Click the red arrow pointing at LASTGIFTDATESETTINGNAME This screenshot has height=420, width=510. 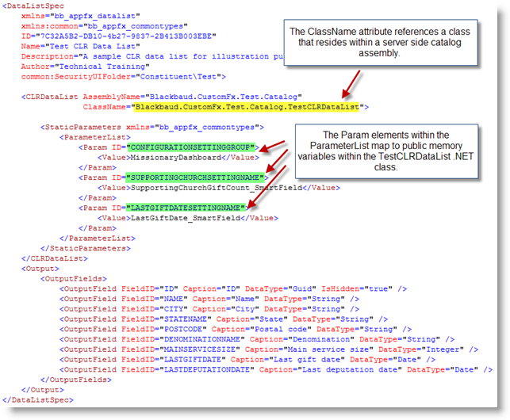[x=260, y=197]
